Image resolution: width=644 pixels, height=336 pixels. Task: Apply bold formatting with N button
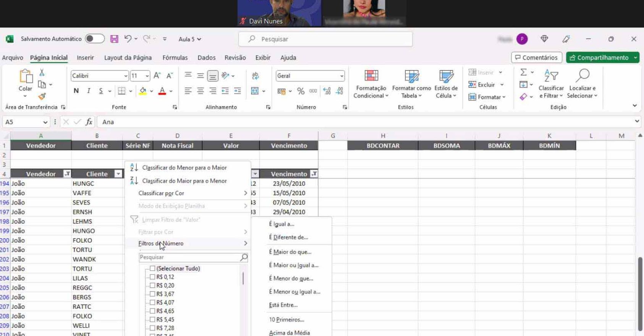pos(76,91)
